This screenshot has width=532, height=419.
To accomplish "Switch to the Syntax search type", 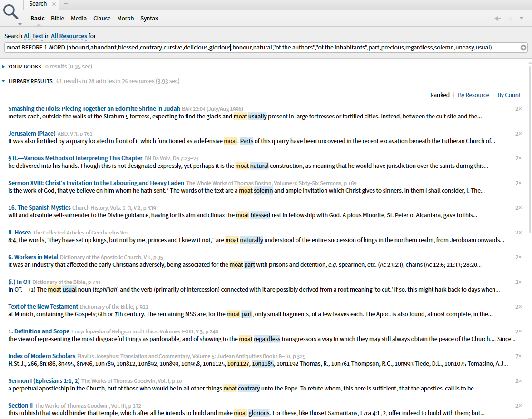I will (149, 18).
